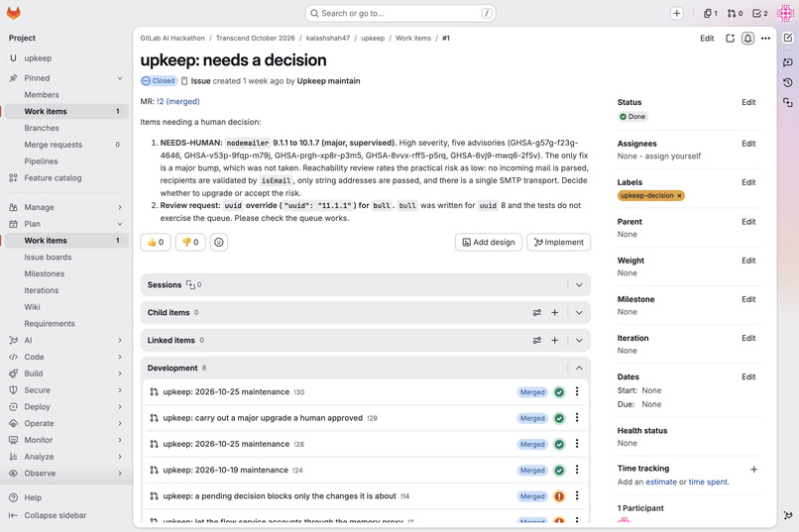The image size is (799, 532).
Task: View pipeline status for !28
Action: coord(559,444)
